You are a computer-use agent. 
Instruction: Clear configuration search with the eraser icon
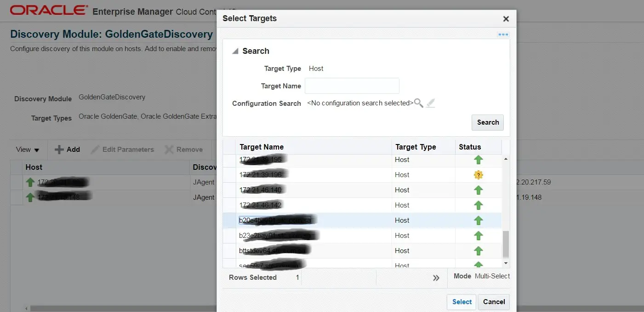pyautogui.click(x=430, y=103)
